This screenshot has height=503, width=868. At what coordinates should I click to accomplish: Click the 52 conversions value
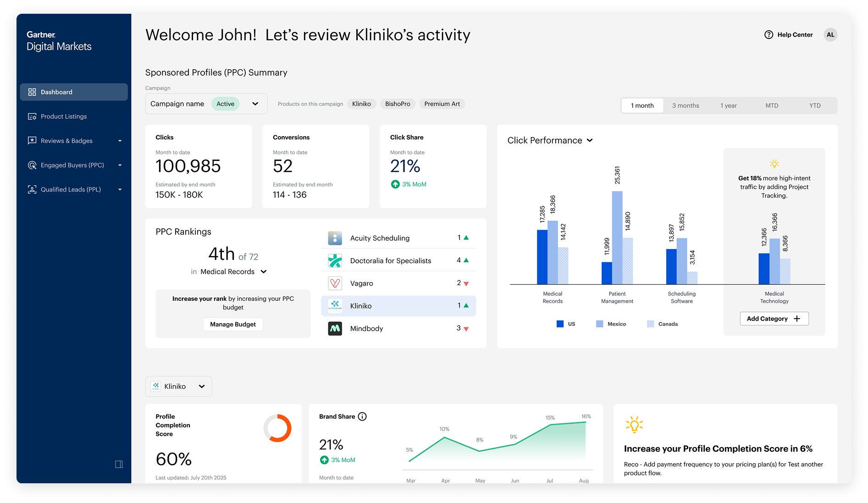pos(282,166)
